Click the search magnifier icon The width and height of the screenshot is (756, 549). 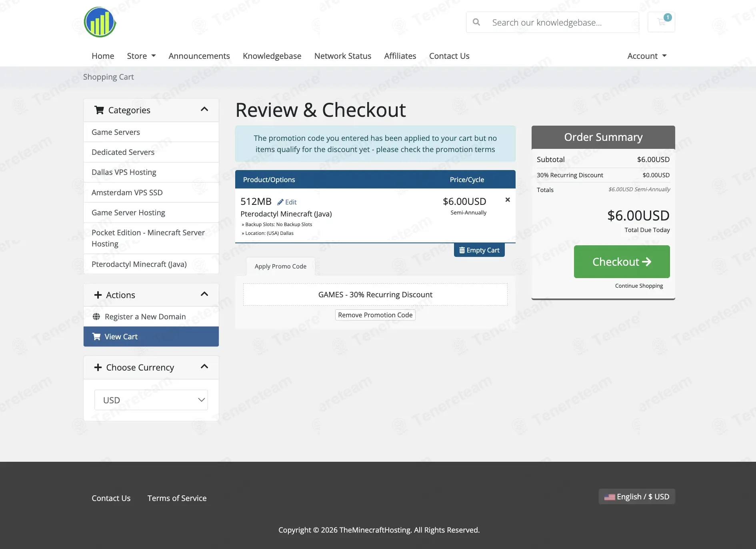tap(476, 22)
